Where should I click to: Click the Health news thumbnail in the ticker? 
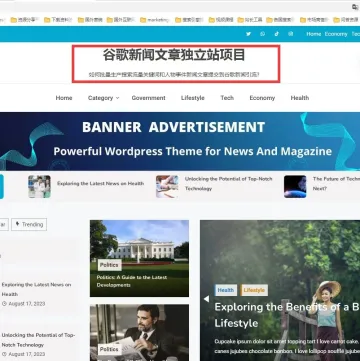pos(39,187)
